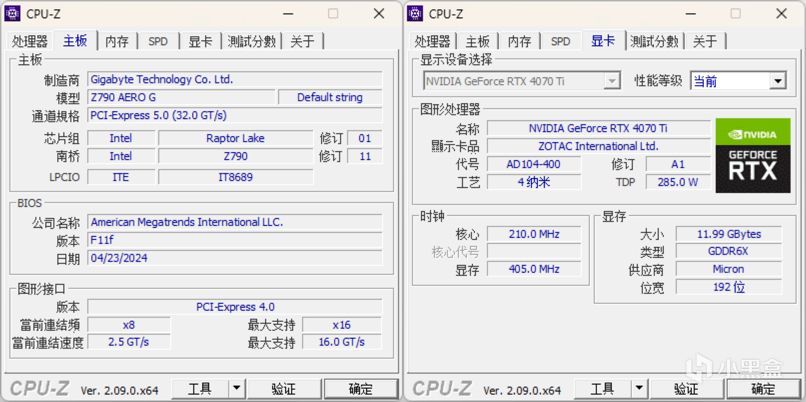The height and width of the screenshot is (402, 806).
Task: Click memory size 11.99 GBytes
Action: [x=728, y=234]
